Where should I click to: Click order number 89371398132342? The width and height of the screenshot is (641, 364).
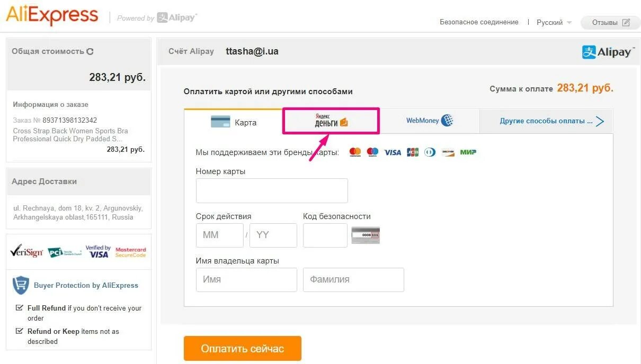coord(69,120)
